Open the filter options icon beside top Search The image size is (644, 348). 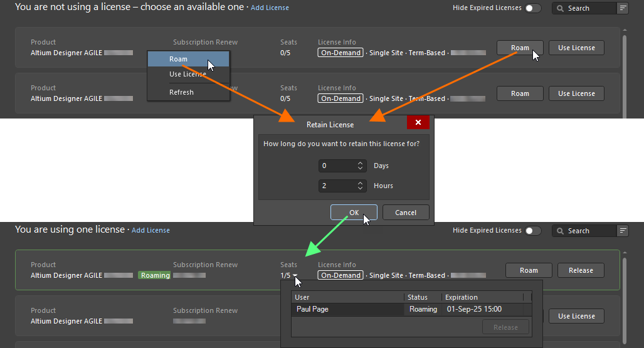[x=623, y=8]
